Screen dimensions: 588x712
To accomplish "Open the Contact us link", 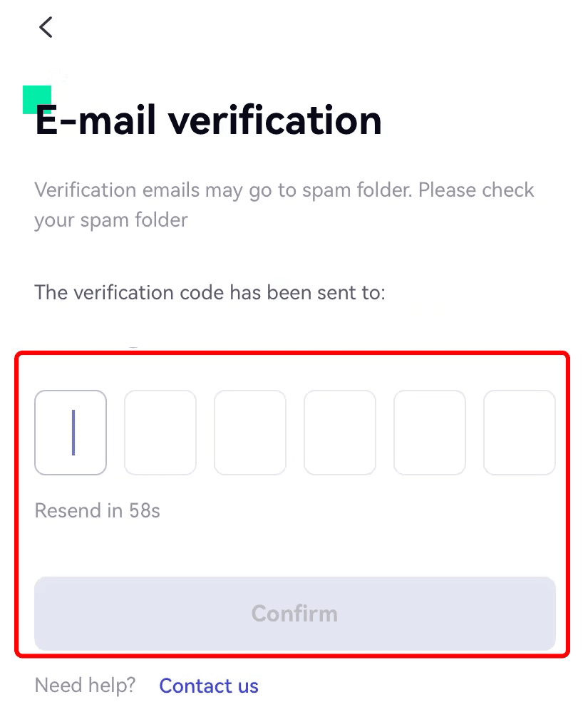I will point(209,686).
